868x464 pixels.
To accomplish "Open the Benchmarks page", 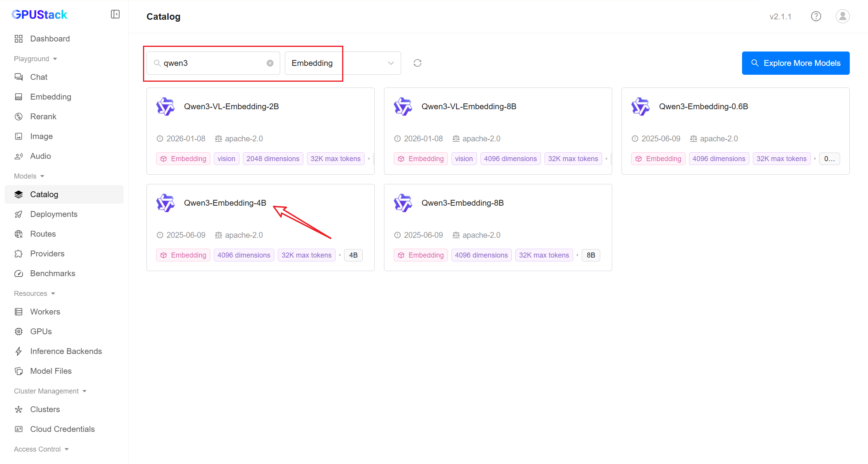I will click(53, 273).
